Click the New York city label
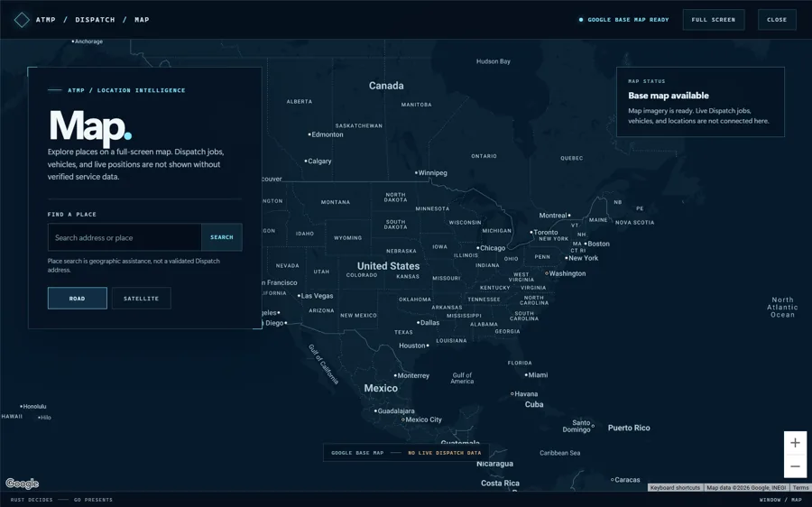This screenshot has height=507, width=812. tap(582, 258)
